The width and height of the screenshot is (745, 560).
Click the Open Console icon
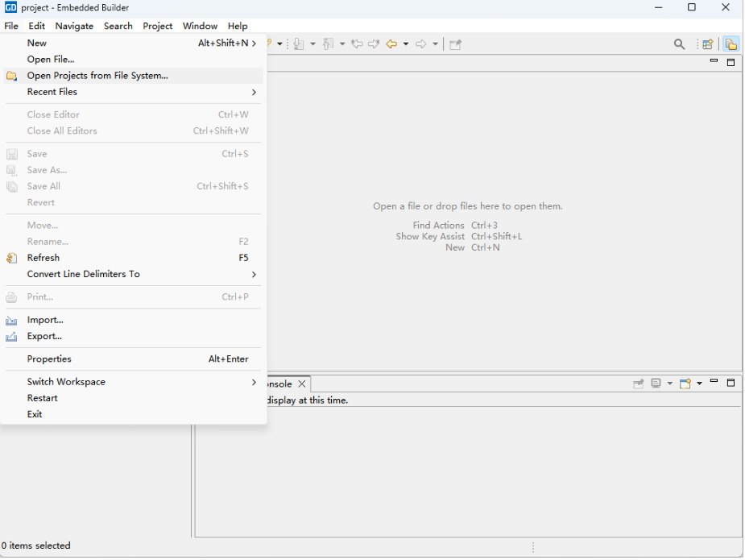pyautogui.click(x=685, y=384)
